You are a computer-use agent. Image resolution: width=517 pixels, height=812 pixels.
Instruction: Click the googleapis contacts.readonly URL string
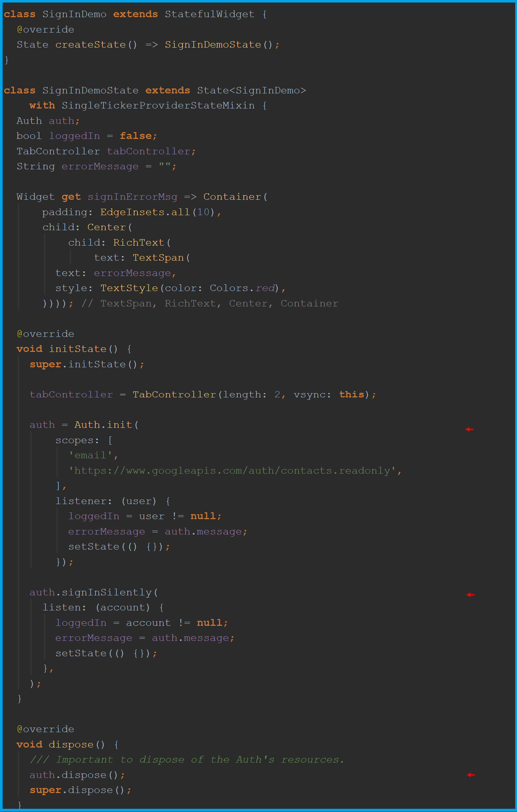pyautogui.click(x=232, y=471)
